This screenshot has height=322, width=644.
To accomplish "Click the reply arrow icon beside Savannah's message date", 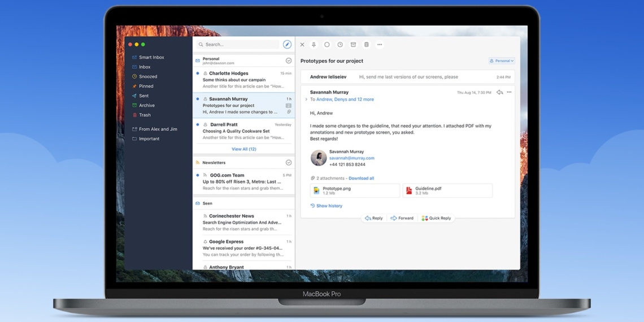I will click(x=499, y=92).
